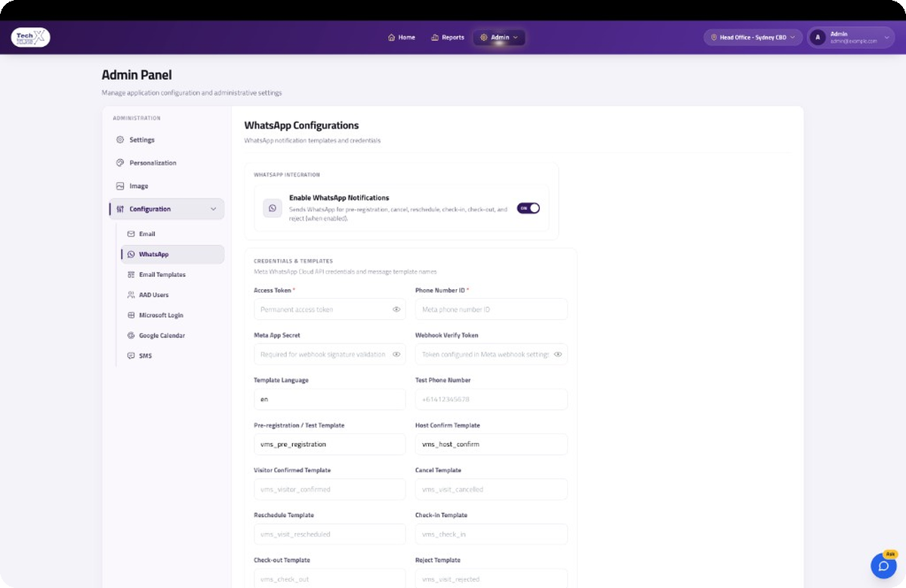Viewport: 906px width, 588px height.
Task: Click the Reschedule Template field
Action: point(330,534)
